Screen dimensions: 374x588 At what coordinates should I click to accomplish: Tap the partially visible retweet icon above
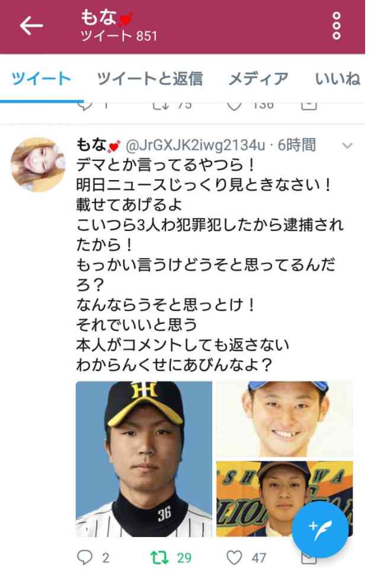[x=161, y=105]
